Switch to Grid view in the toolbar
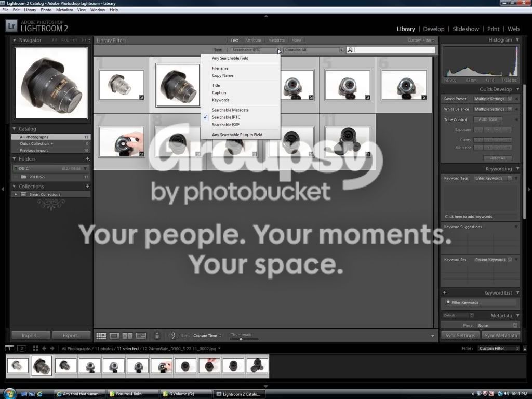Viewport: 532px width, 399px height. click(x=101, y=336)
